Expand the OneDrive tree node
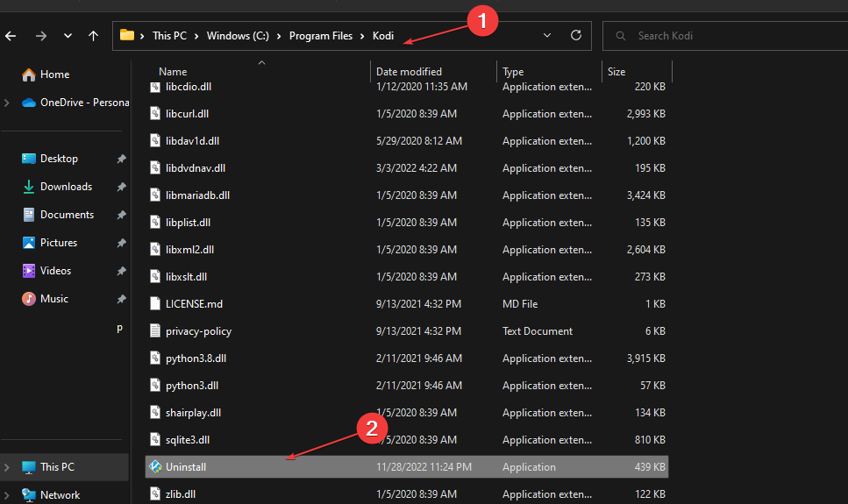Image resolution: width=848 pixels, height=504 pixels. pos(7,103)
